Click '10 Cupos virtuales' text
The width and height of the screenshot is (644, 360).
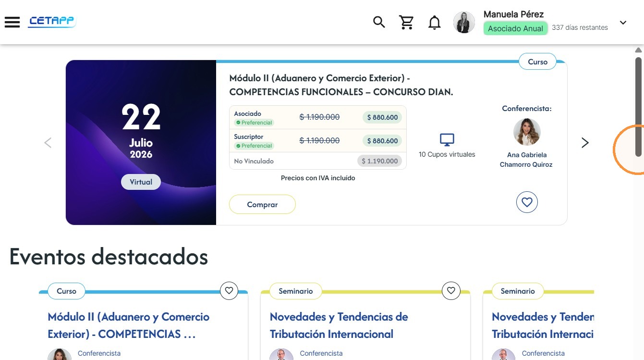coord(447,154)
